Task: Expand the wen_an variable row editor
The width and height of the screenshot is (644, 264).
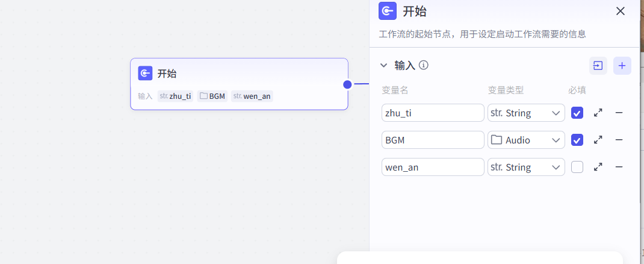Action: click(598, 167)
